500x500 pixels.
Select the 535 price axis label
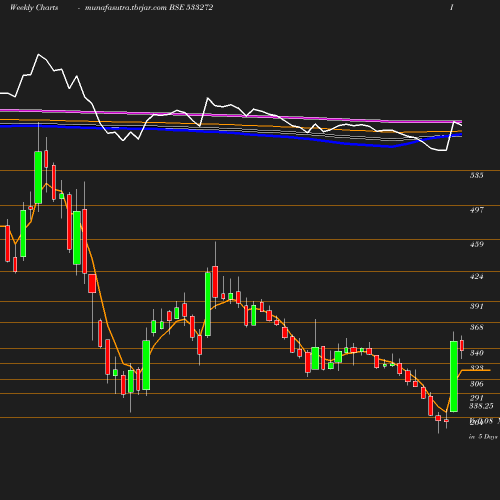coord(476,175)
